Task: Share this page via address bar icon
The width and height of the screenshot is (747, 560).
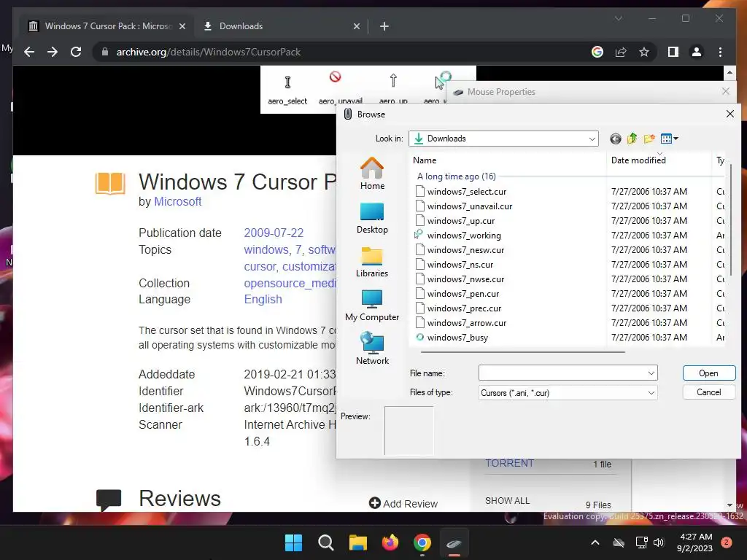Action: point(620,52)
